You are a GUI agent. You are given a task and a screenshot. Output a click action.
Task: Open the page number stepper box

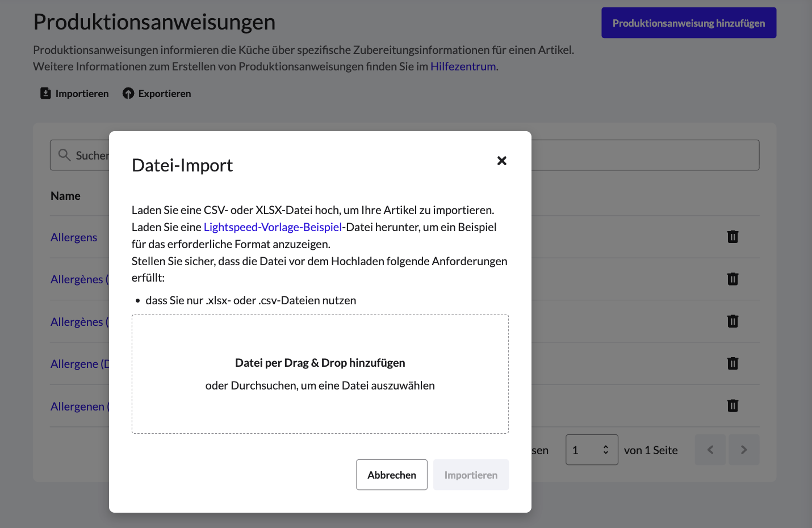(592, 450)
